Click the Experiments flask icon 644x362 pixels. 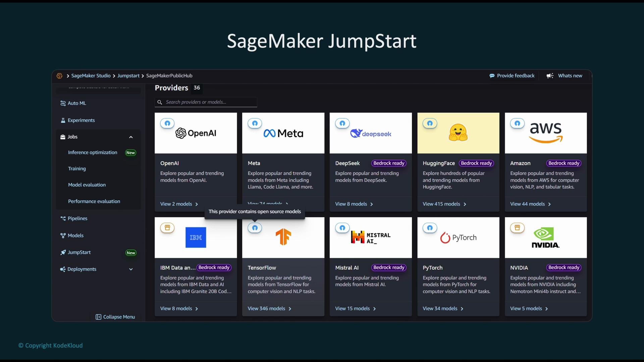point(63,120)
